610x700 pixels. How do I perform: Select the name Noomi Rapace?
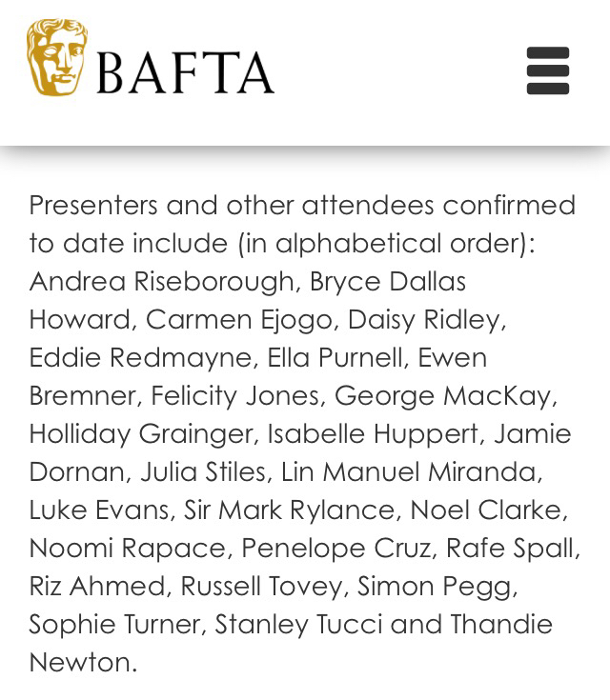(128, 549)
